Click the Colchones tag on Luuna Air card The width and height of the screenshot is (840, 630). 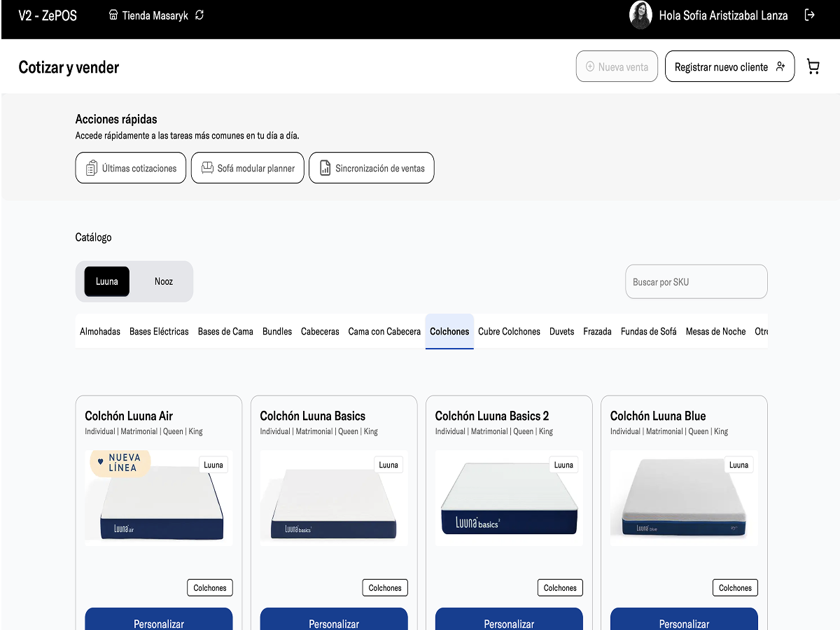(210, 588)
